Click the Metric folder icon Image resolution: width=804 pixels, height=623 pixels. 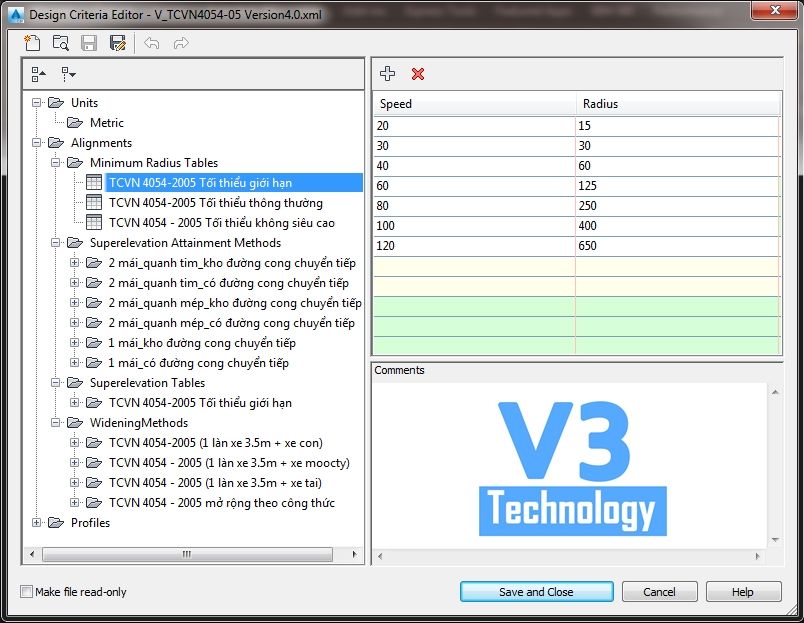point(75,123)
